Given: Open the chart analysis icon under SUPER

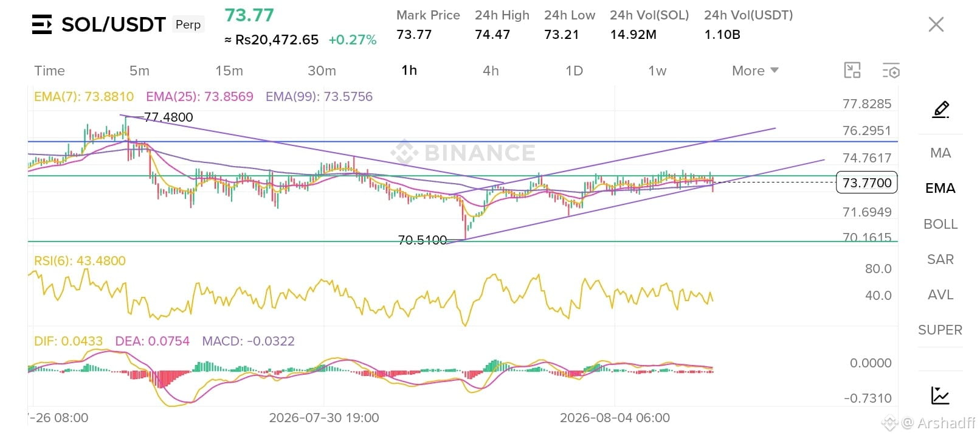Looking at the screenshot, I should (940, 395).
